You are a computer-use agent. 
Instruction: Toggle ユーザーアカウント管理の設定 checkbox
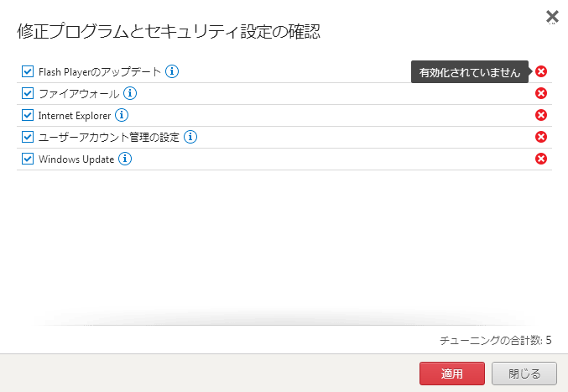(28, 137)
